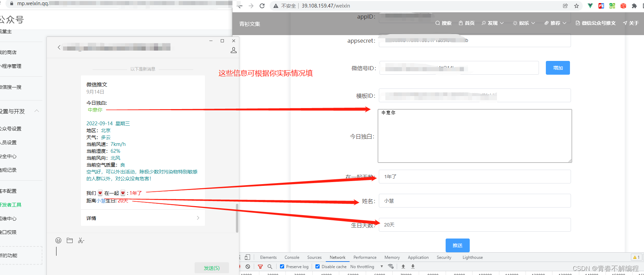Image resolution: width=644 pixels, height=275 pixels.
Task: Open the Memory DevTools tab
Action: coord(392,257)
